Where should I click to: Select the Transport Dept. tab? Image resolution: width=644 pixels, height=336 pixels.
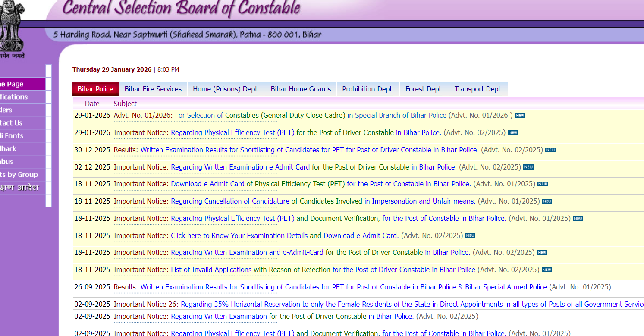pyautogui.click(x=478, y=89)
